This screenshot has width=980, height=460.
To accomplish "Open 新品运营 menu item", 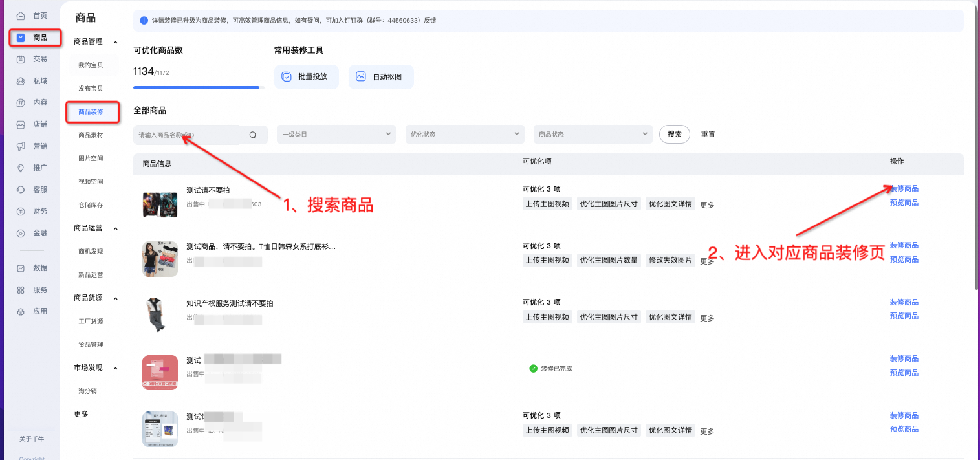I will click(91, 275).
